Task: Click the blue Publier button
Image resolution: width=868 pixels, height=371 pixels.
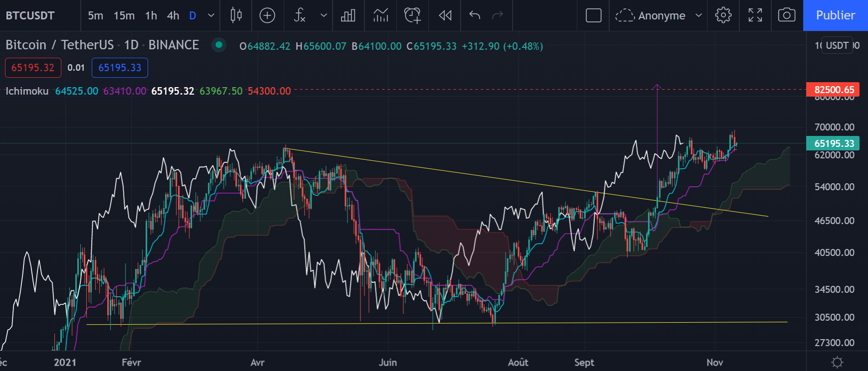Action: pos(835,15)
